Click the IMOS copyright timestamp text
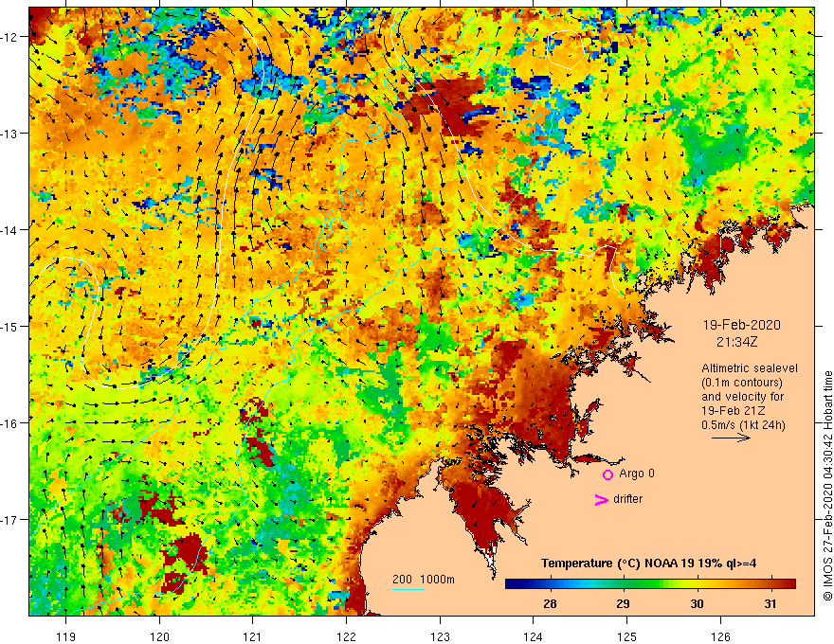 pos(827,486)
